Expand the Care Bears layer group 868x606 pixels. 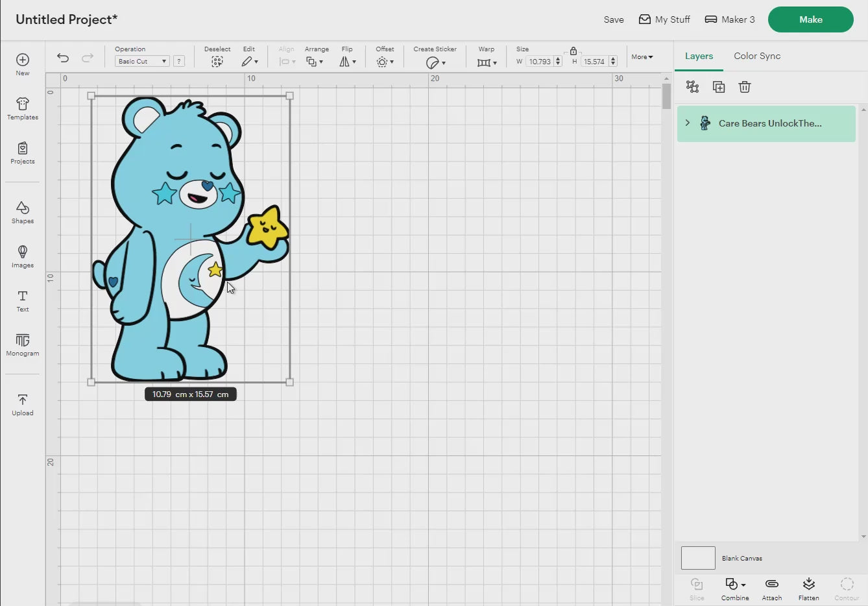(x=688, y=123)
